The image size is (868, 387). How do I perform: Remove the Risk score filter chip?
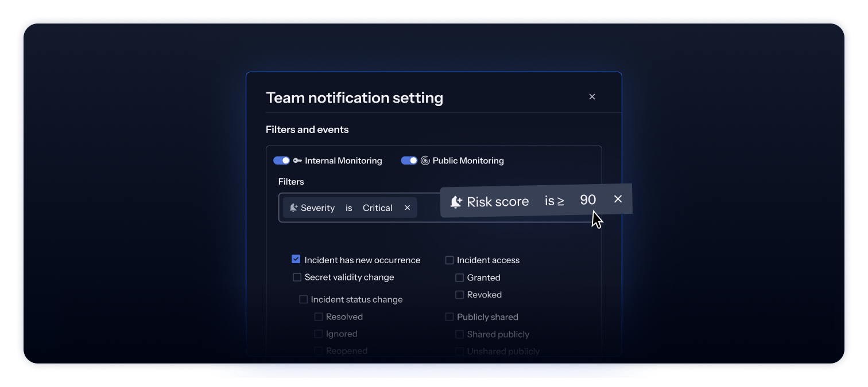click(618, 199)
